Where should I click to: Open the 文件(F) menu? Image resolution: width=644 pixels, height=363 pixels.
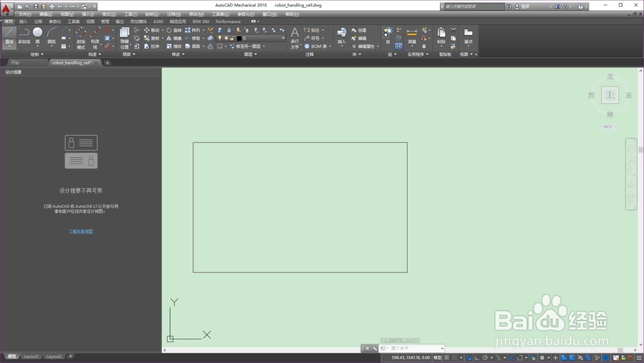24,14
